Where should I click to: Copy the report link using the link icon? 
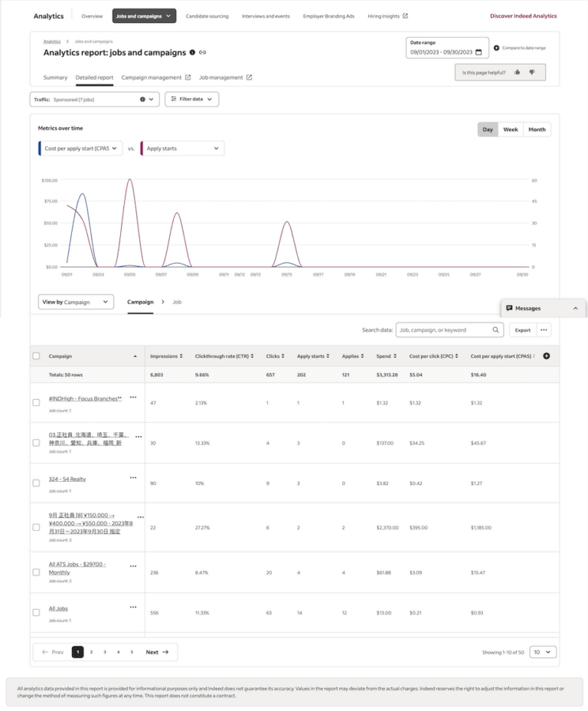click(x=202, y=52)
